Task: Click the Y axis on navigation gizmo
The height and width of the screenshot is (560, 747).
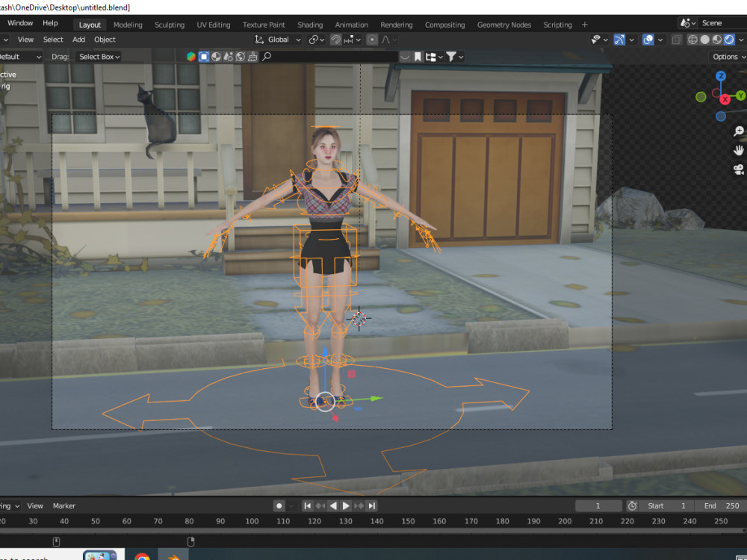Action: coord(741,96)
